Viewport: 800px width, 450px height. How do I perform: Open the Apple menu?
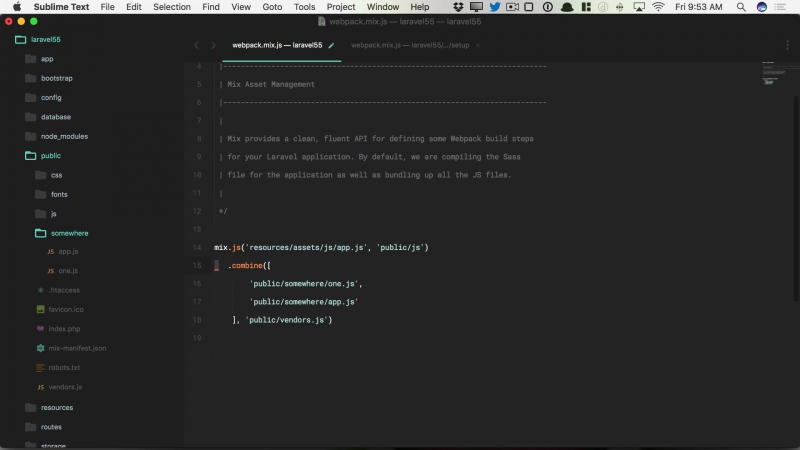(17, 7)
